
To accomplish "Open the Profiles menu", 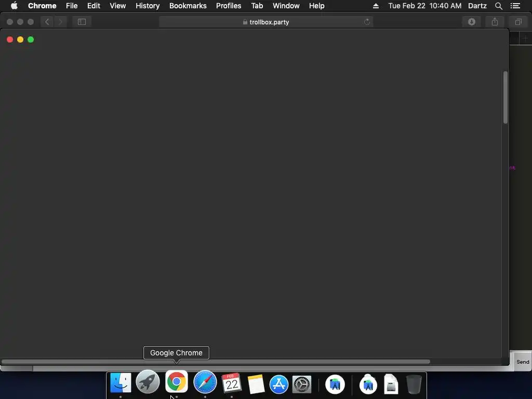I will pos(229,6).
